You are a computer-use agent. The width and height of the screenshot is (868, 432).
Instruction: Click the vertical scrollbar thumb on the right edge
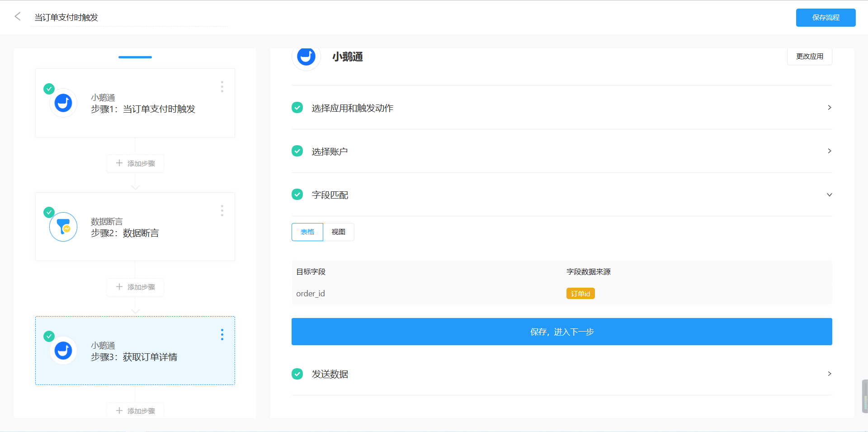(x=865, y=396)
